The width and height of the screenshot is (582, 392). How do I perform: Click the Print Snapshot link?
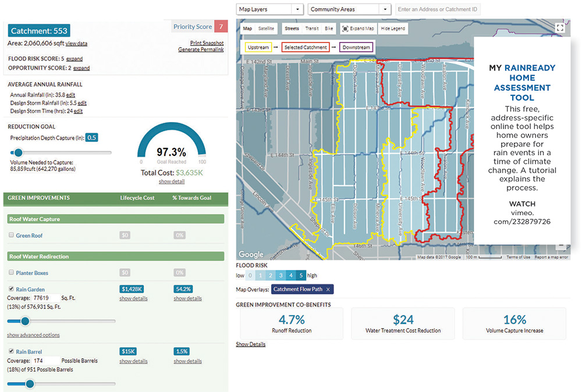207,43
